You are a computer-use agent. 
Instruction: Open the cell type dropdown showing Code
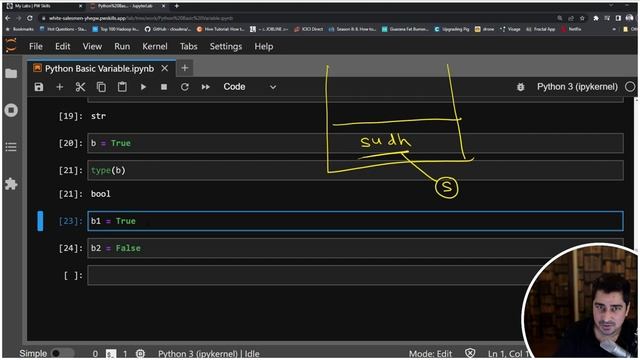tap(249, 87)
